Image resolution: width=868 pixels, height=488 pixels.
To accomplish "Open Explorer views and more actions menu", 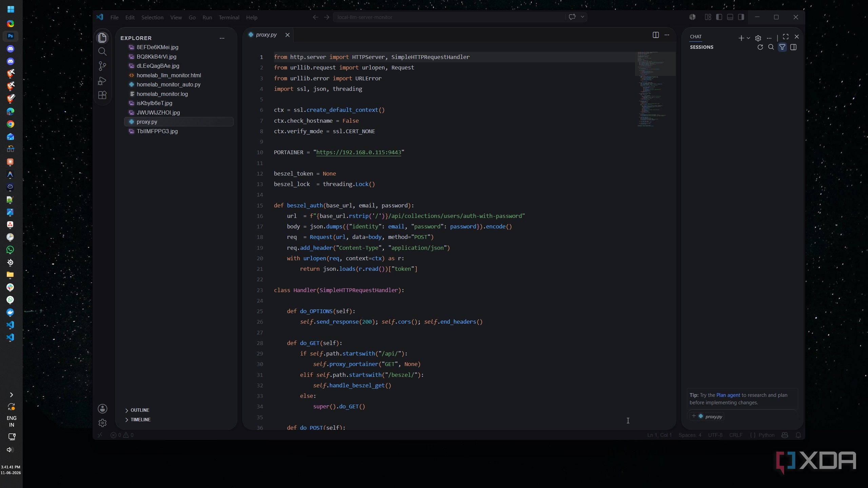I will [x=222, y=38].
